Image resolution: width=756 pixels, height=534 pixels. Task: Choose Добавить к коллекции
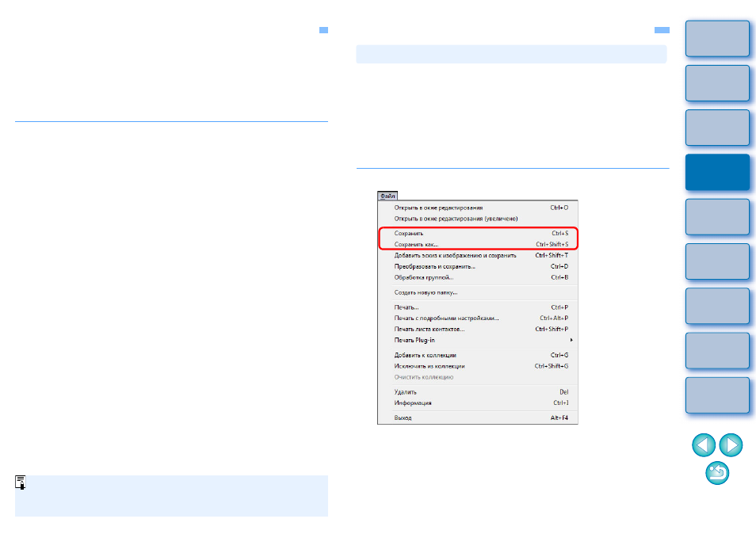click(477, 355)
